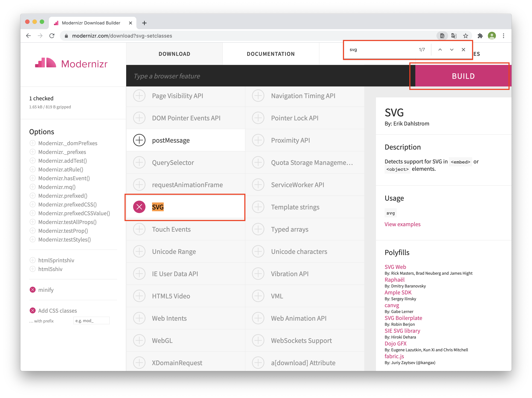
Task: Open the DOWNLOAD tab
Action: [x=174, y=54]
